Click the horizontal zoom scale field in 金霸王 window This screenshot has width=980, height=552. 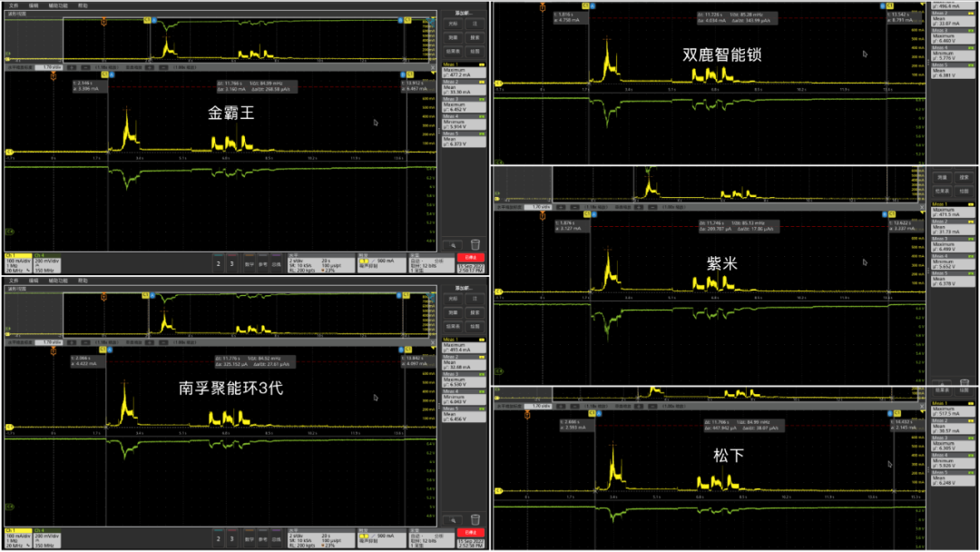tap(49, 67)
